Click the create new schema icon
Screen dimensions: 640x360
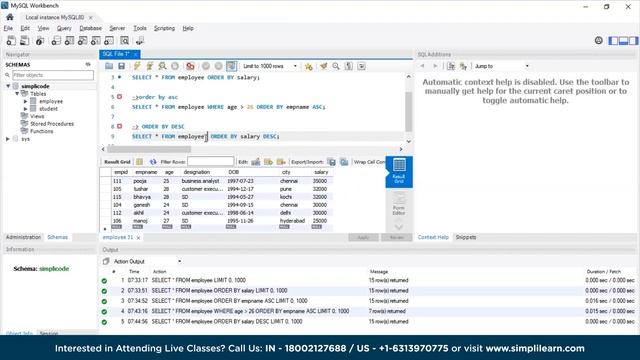coord(56,41)
